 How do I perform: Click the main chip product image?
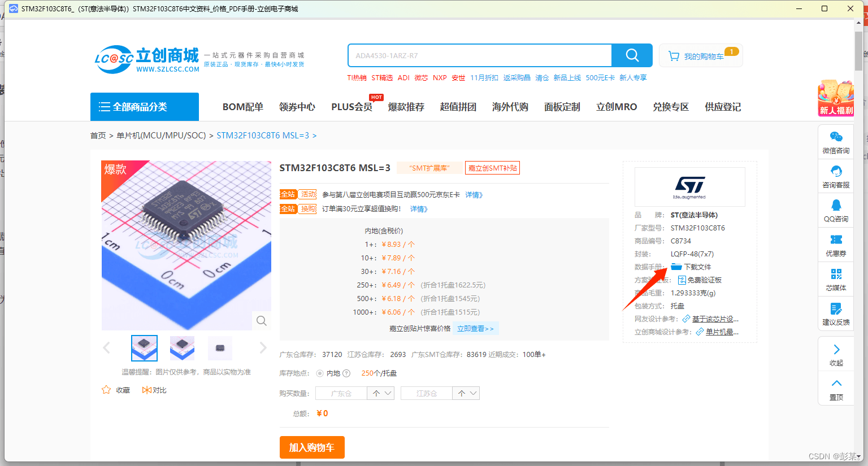click(186, 246)
